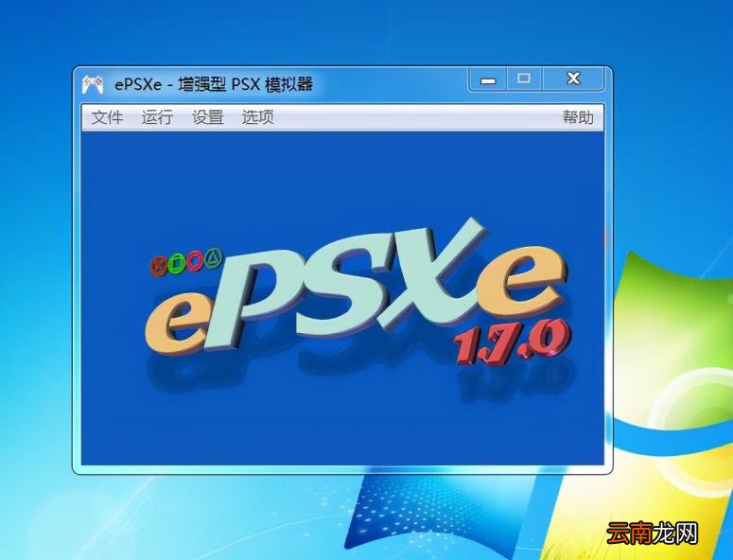Minimize the ePSXe window
Image resolution: width=733 pixels, height=560 pixels.
coord(488,79)
